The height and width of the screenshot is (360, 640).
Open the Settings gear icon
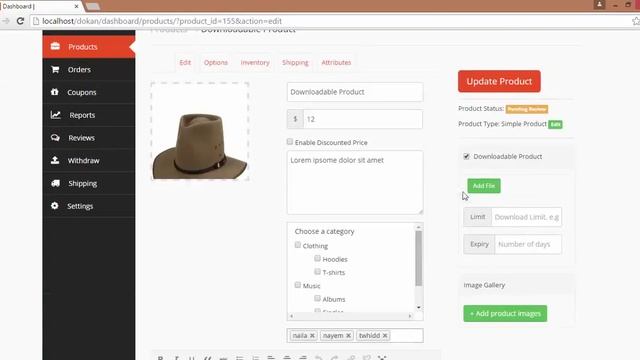click(x=55, y=206)
